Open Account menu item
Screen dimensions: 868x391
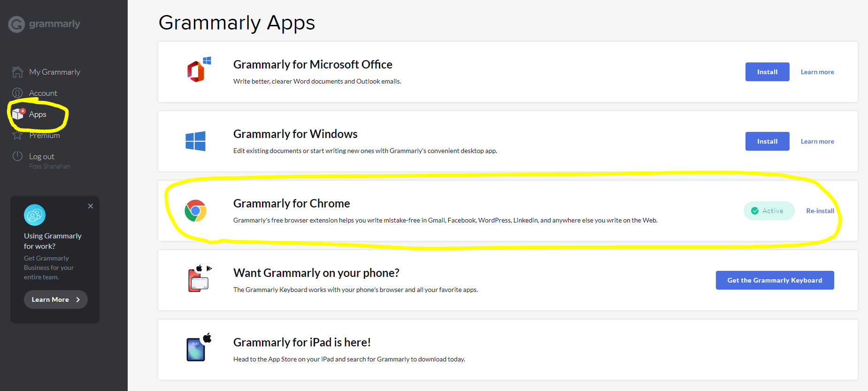point(43,93)
